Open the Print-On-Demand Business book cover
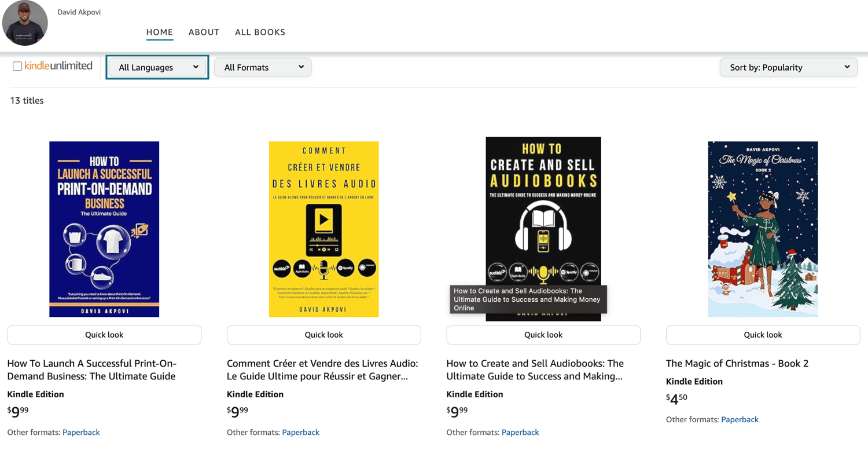This screenshot has width=868, height=450. tap(104, 229)
